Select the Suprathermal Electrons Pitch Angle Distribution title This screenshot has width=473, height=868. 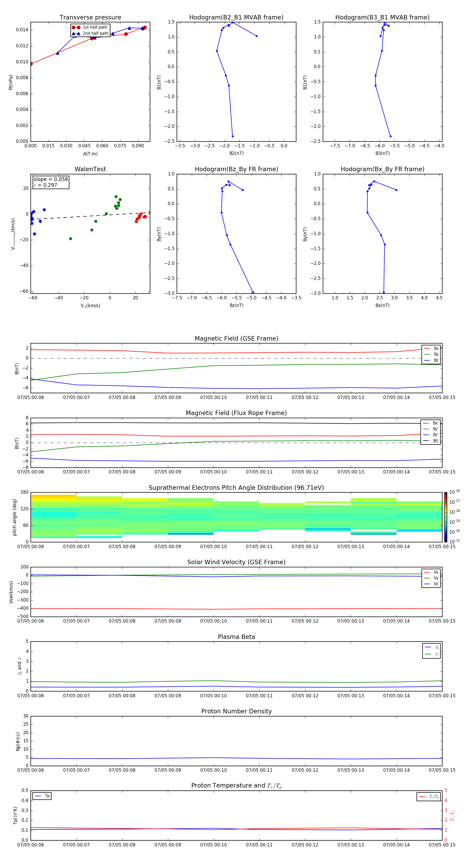point(236,488)
